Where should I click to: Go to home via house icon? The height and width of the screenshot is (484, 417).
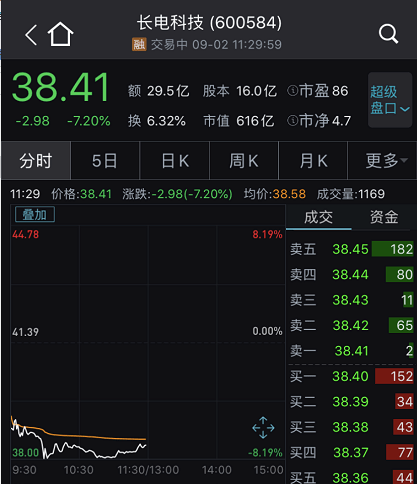point(60,34)
